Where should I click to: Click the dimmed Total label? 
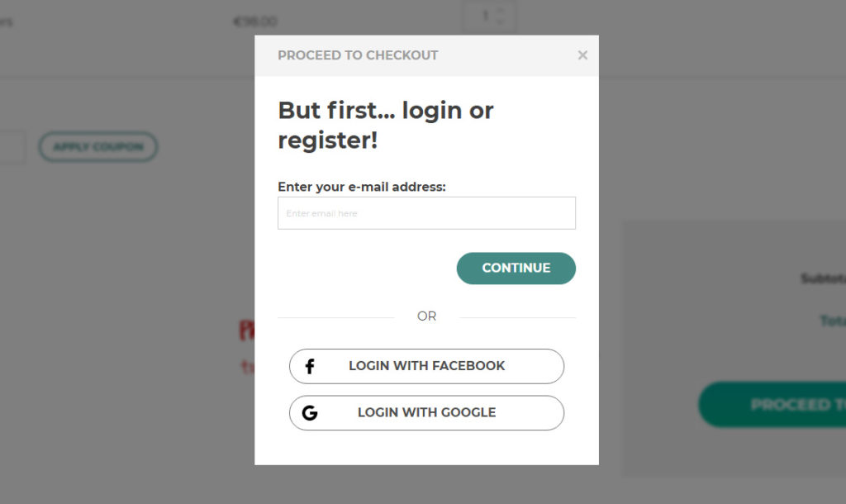coord(832,321)
